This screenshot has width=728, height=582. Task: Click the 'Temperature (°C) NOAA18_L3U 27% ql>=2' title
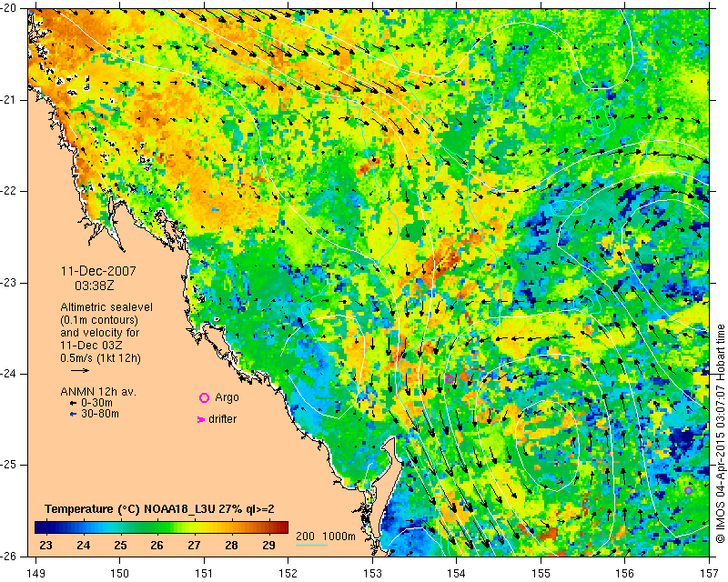(160, 509)
